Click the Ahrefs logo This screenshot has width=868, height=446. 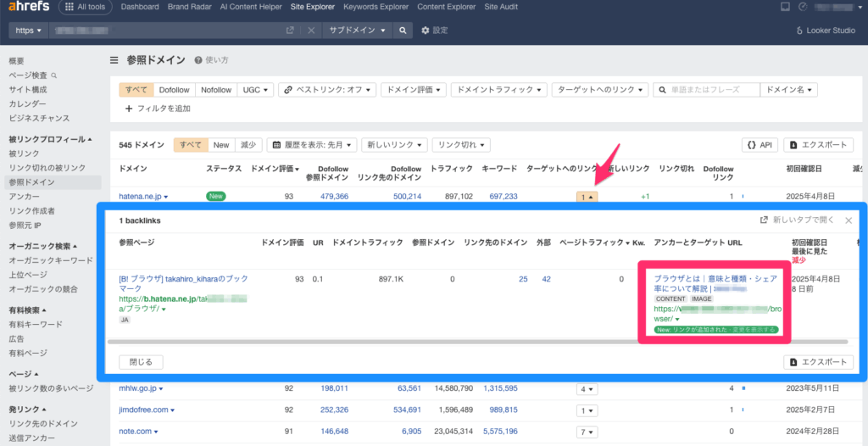[29, 7]
